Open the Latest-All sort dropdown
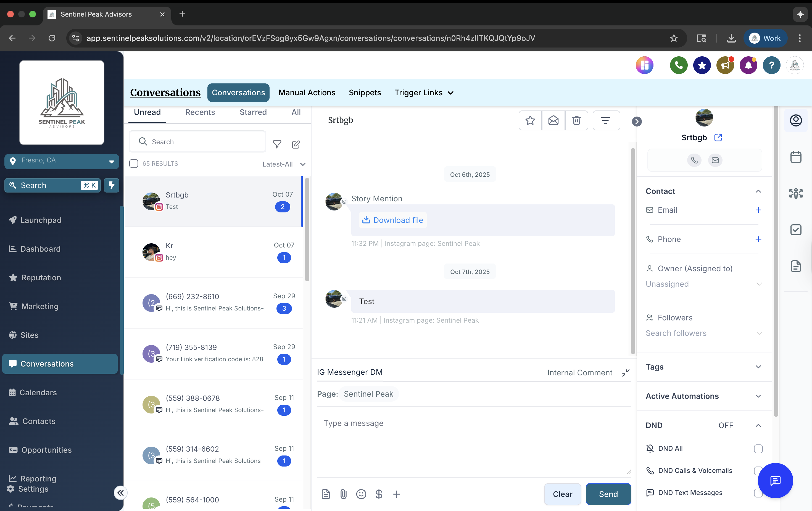Viewport: 812px width, 511px height. (x=284, y=164)
